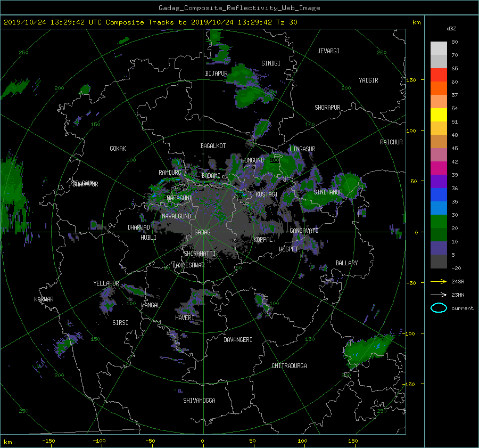Click the YELLAPUR city label

(x=106, y=283)
